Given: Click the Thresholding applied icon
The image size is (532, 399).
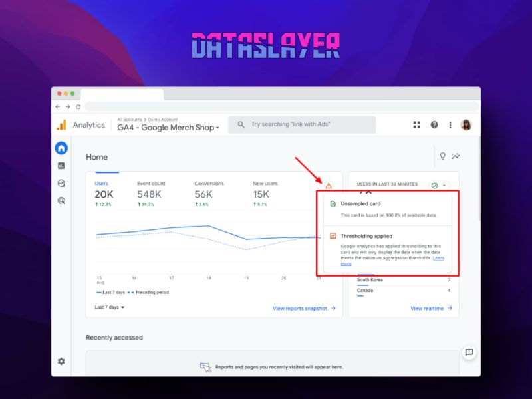Looking at the screenshot, I should (333, 236).
